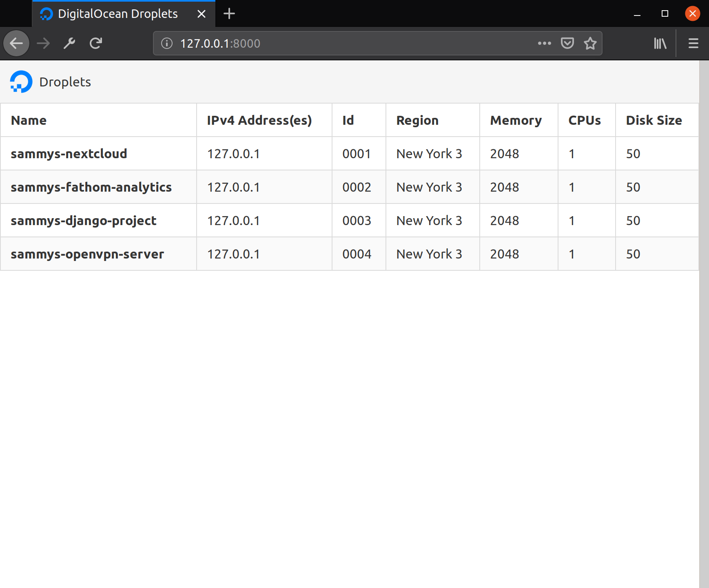Click New York 3 in sammys-django-project row
This screenshot has height=588, width=709.
pos(429,221)
